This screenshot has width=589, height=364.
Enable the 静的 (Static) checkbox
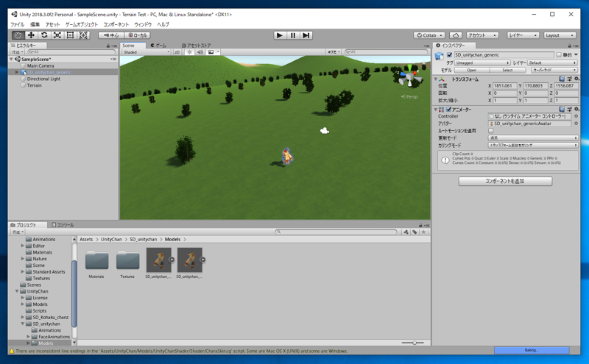(559, 55)
